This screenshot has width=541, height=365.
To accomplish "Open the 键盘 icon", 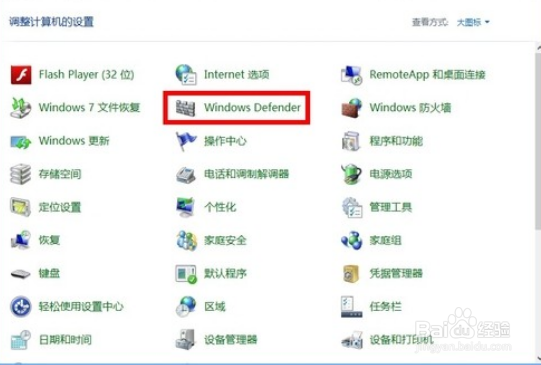I will pos(21,274).
